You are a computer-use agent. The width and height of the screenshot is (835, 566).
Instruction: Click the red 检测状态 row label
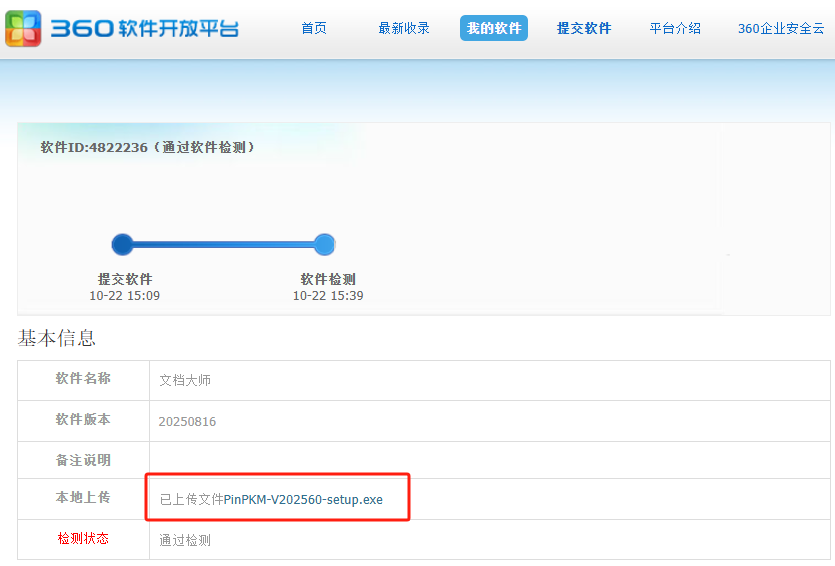(83, 538)
